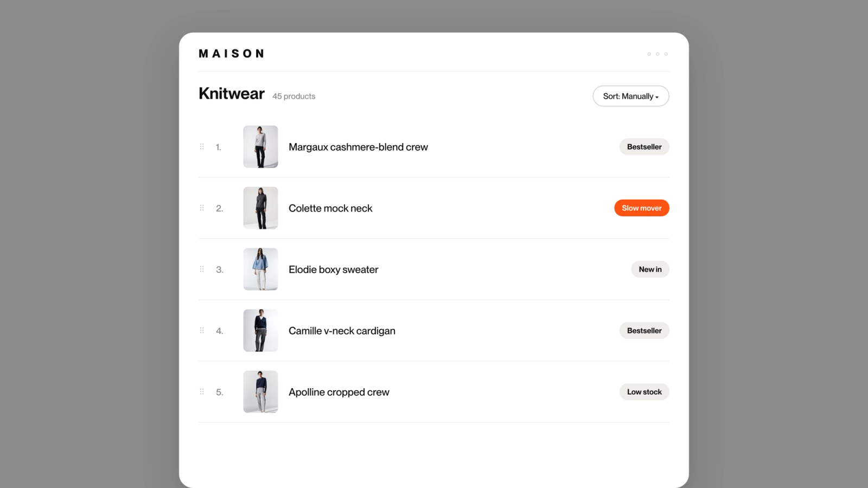Open the Camille v-neck cardigan product name
Screen dimensions: 868x488
(x=342, y=331)
